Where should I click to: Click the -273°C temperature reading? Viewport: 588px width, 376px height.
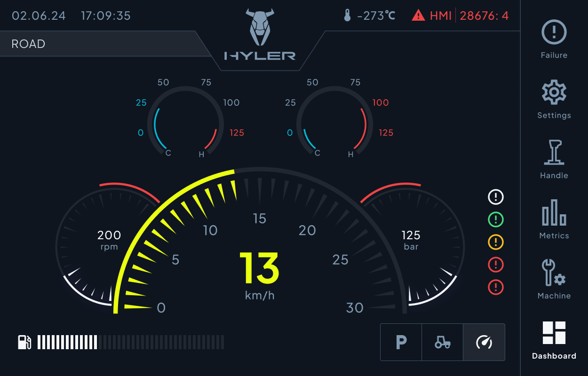[376, 16]
